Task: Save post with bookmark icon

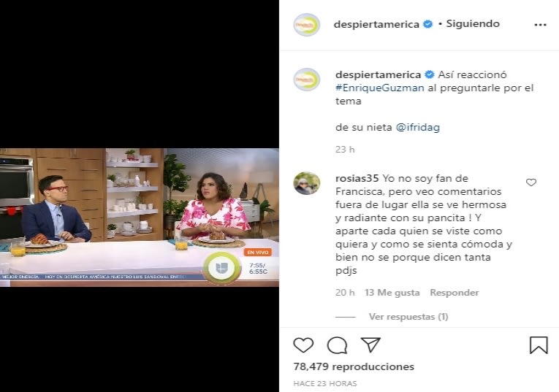Action: 539,345
